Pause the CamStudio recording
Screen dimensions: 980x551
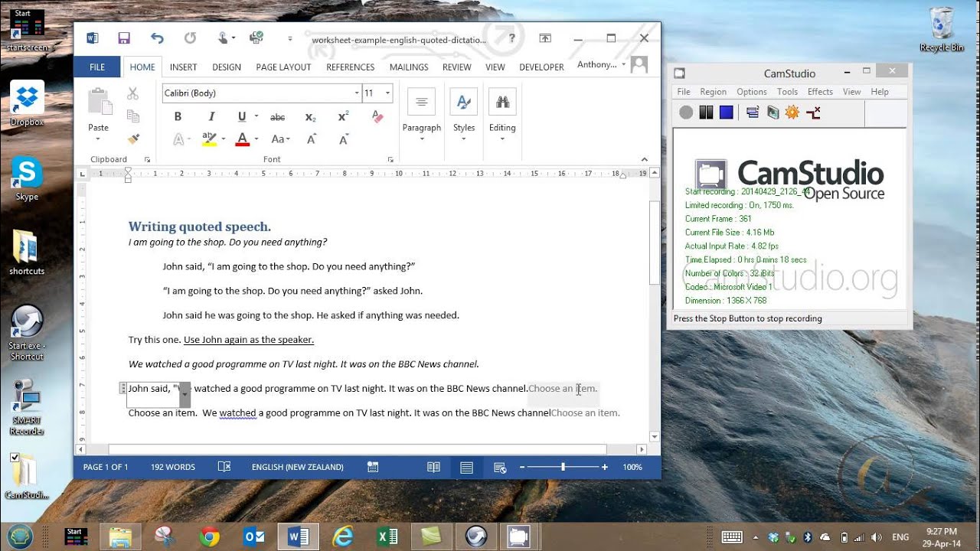pyautogui.click(x=706, y=112)
